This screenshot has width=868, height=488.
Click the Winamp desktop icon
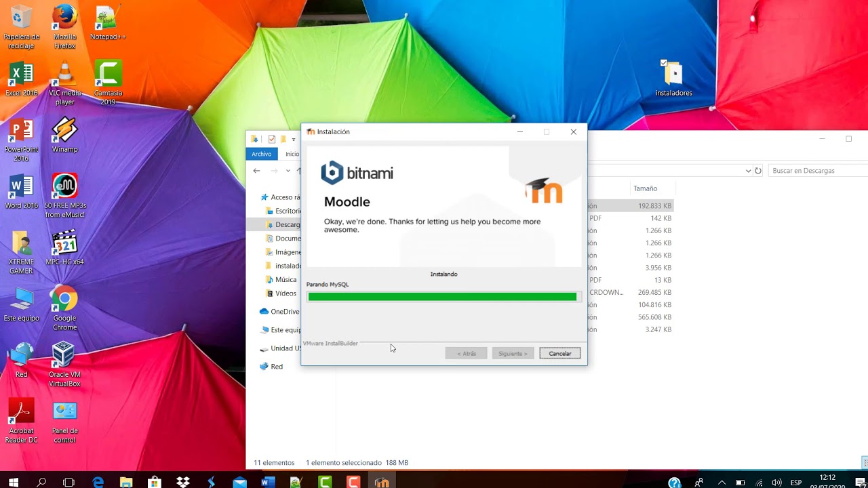[65, 136]
